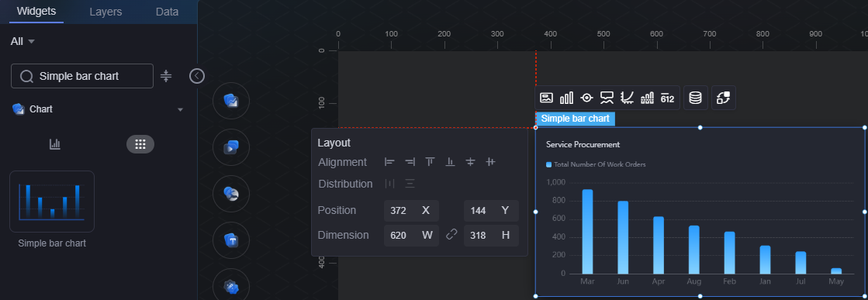Click the widget interaction swap icon
The image size is (868, 300).
click(723, 98)
